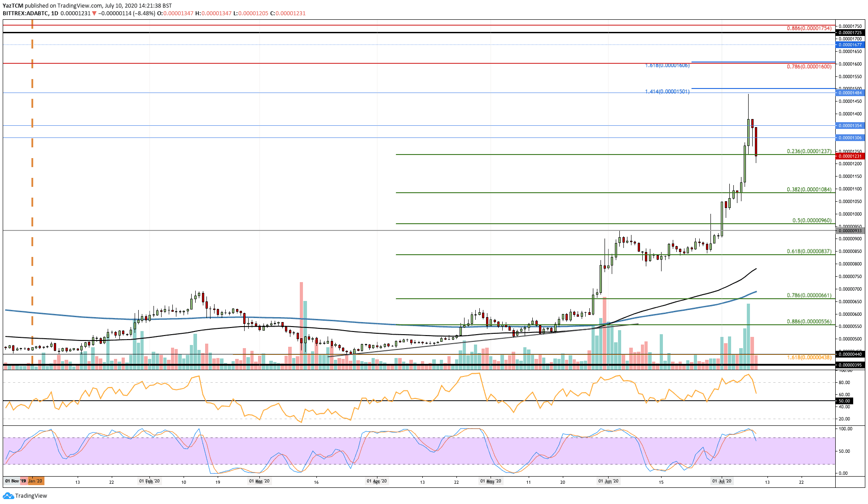Click the 01 Apr '20 date label
The image size is (868, 504).
377,481
